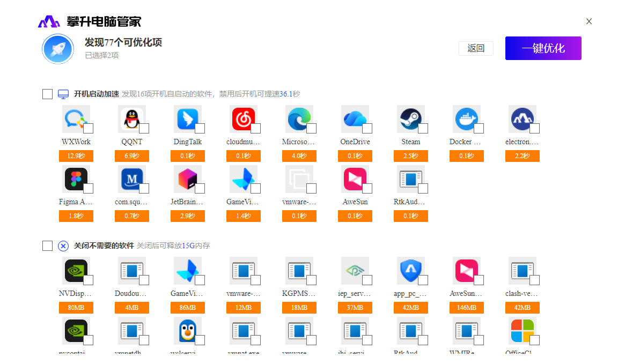Click the 返回 button
Image resolution: width=618 pixels, height=364 pixels.
[x=476, y=48]
